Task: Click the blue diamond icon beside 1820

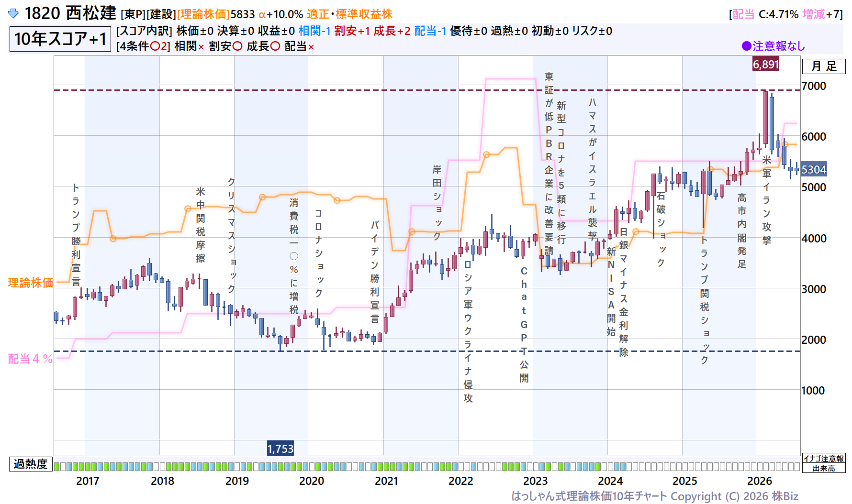Action: click(13, 13)
